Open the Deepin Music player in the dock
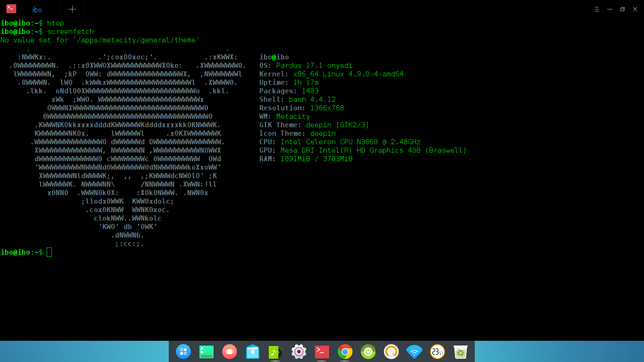This screenshot has width=644, height=362. point(276,352)
